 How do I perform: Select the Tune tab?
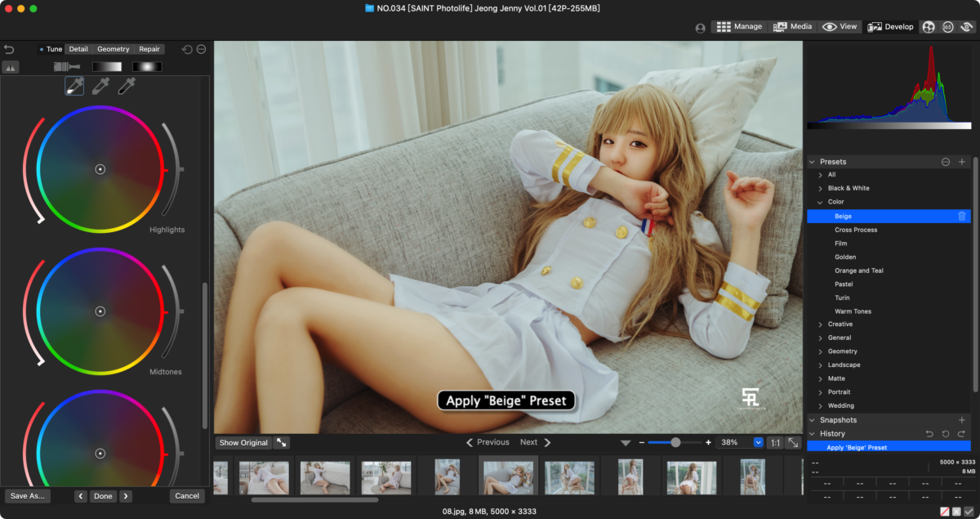pos(51,49)
